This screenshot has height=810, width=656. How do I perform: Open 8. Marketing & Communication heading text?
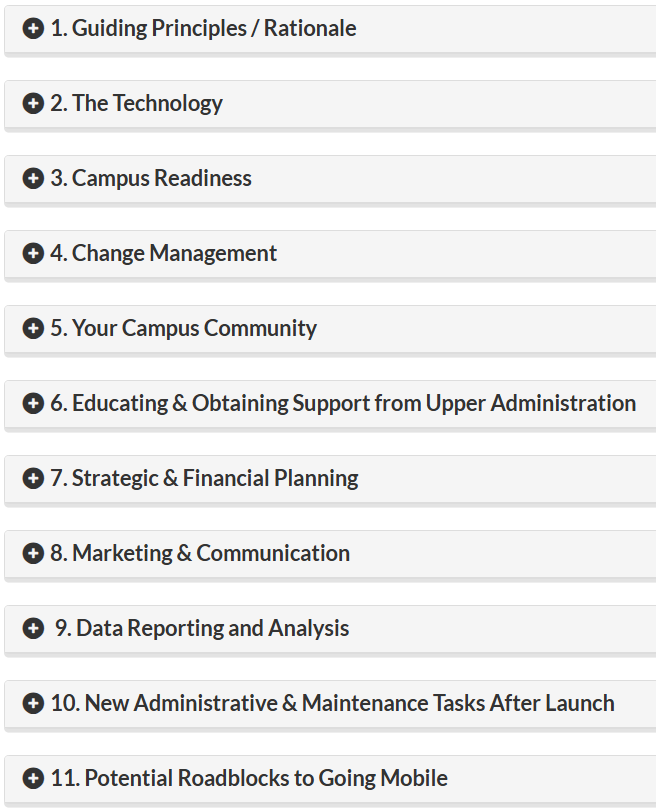(x=200, y=553)
